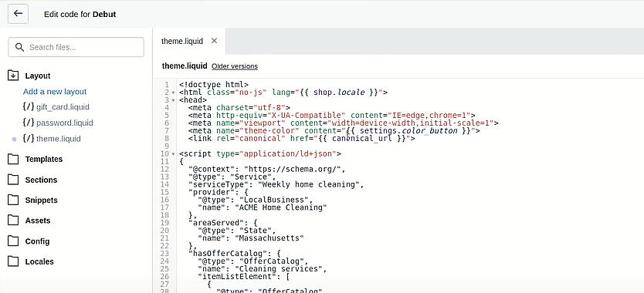Open Older versions link
This screenshot has height=293, width=644.
click(235, 66)
